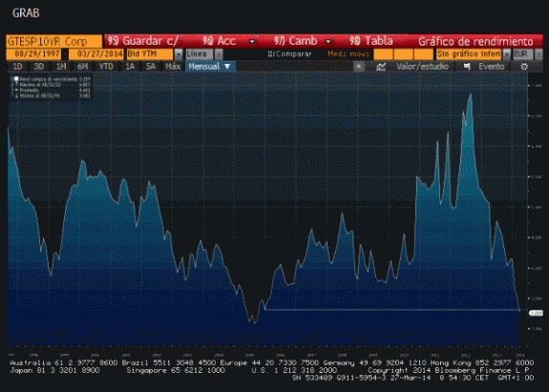This screenshot has height=392, width=549.
Task: Select the 1D time range tab
Action: tap(17, 67)
